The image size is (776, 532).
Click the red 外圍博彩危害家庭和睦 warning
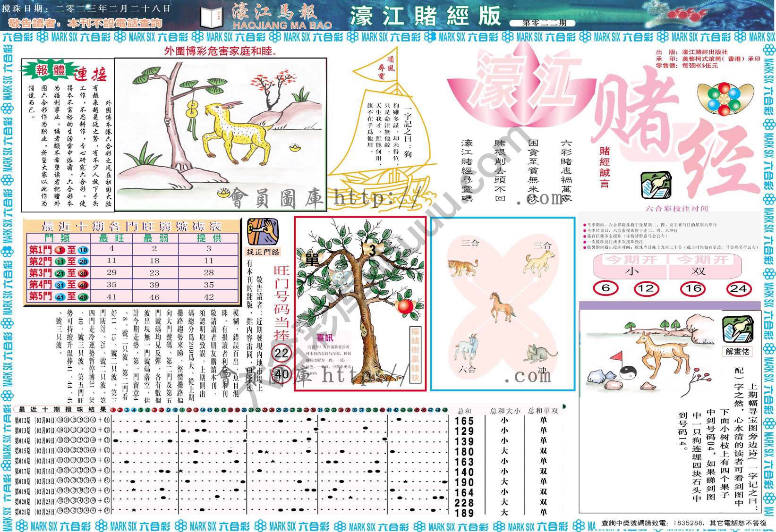click(x=221, y=51)
